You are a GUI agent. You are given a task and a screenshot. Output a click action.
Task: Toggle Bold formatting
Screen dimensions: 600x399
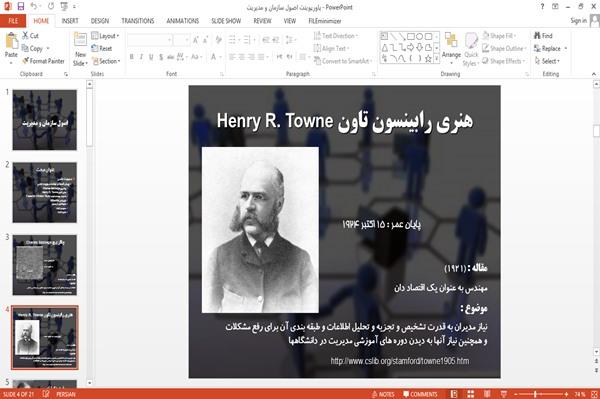[131, 57]
